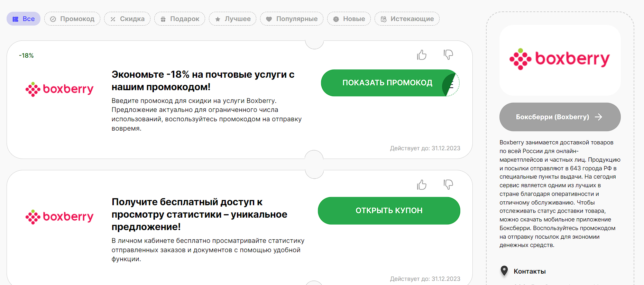
Task: Show Истекающие expiring offers
Action: point(407,19)
